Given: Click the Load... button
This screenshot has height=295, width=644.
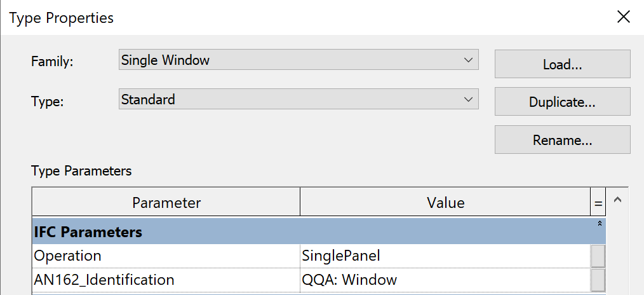Looking at the screenshot, I should [x=562, y=64].
